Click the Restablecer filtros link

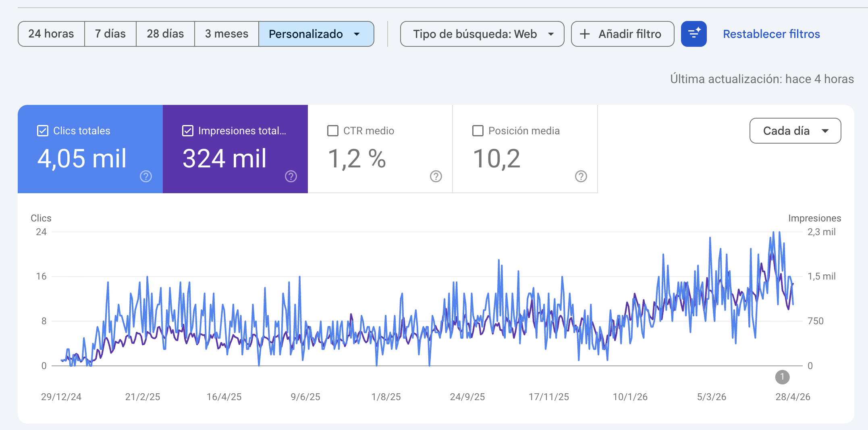(771, 34)
